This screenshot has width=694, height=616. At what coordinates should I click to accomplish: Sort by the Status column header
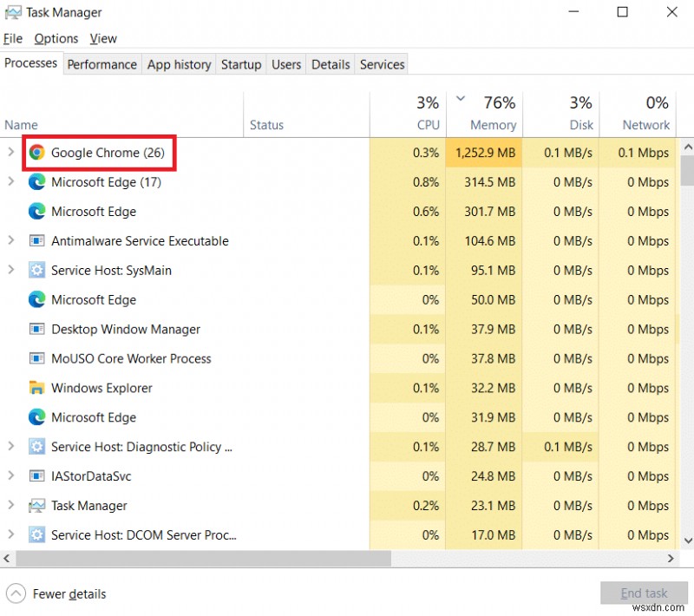(306, 115)
